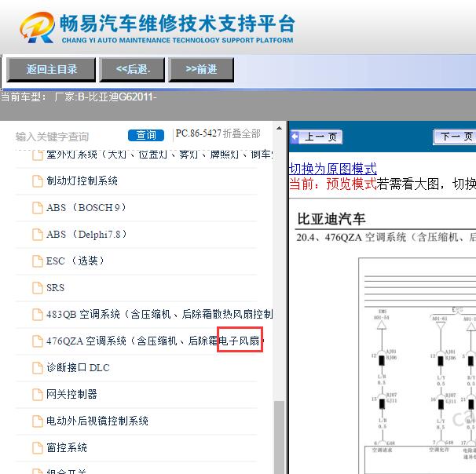
Task: Click the document icon beside 网关控制器
Action: click(38, 395)
